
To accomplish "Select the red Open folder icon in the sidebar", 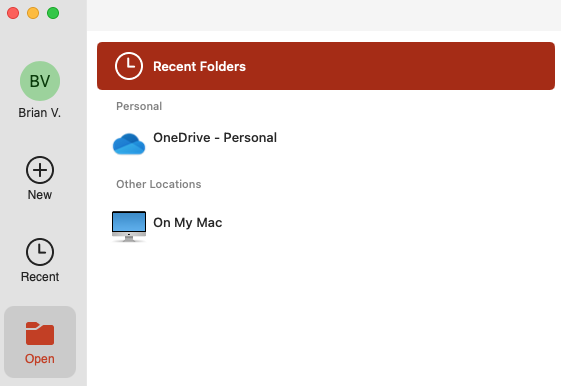I will click(40, 333).
